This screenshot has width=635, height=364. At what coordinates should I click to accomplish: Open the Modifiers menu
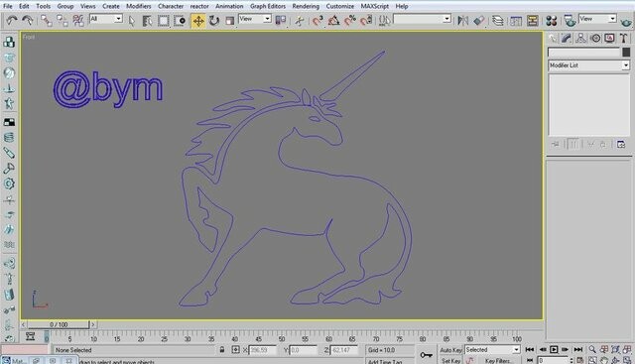(139, 6)
